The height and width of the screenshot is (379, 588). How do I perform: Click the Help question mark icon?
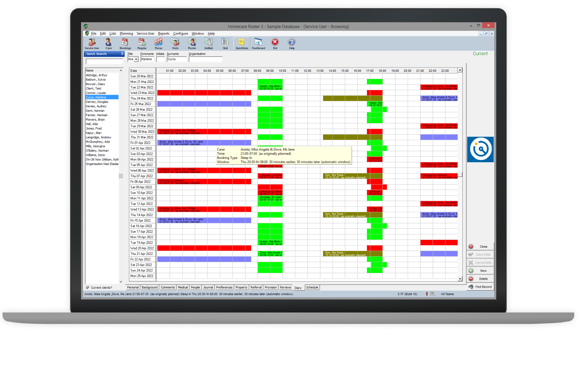click(292, 44)
